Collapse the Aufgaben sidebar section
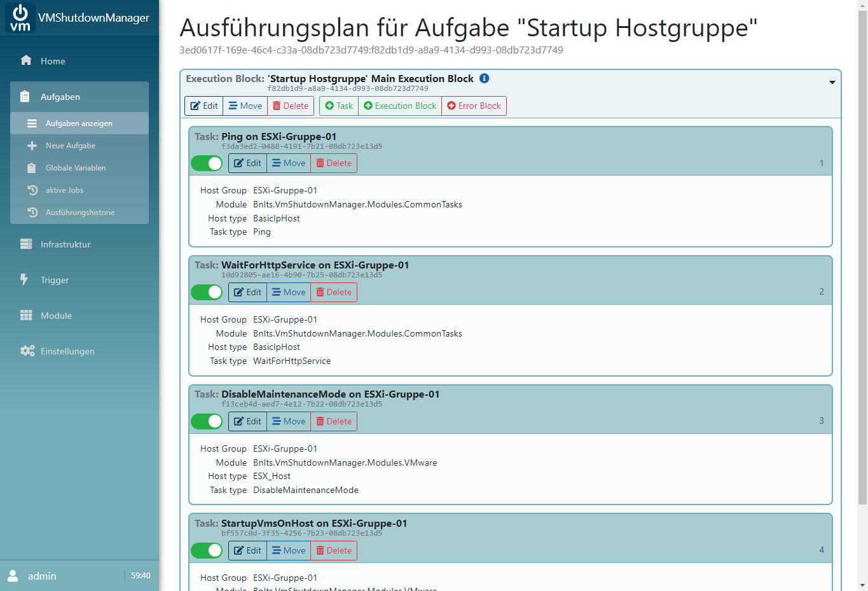868x591 pixels. [x=79, y=97]
